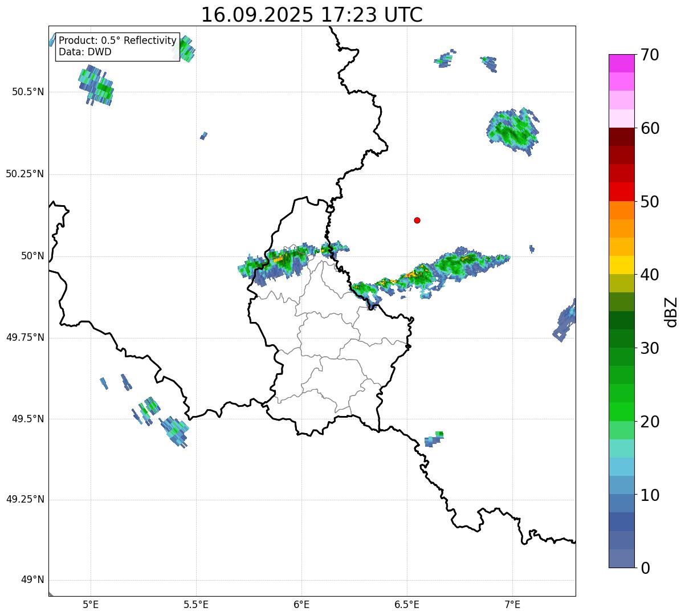Click the yellow 40 dBZ colorbar swatch
Screen dimensions: 685x616
tap(622, 265)
